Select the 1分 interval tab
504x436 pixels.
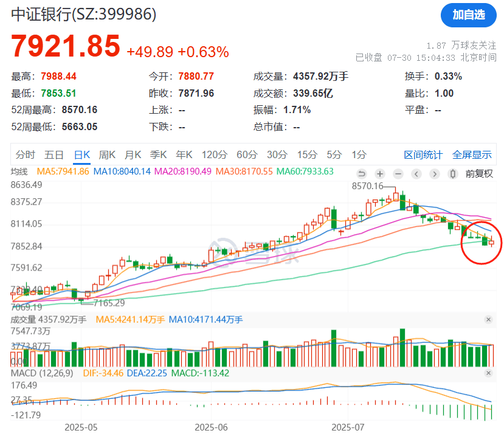[x=359, y=154]
